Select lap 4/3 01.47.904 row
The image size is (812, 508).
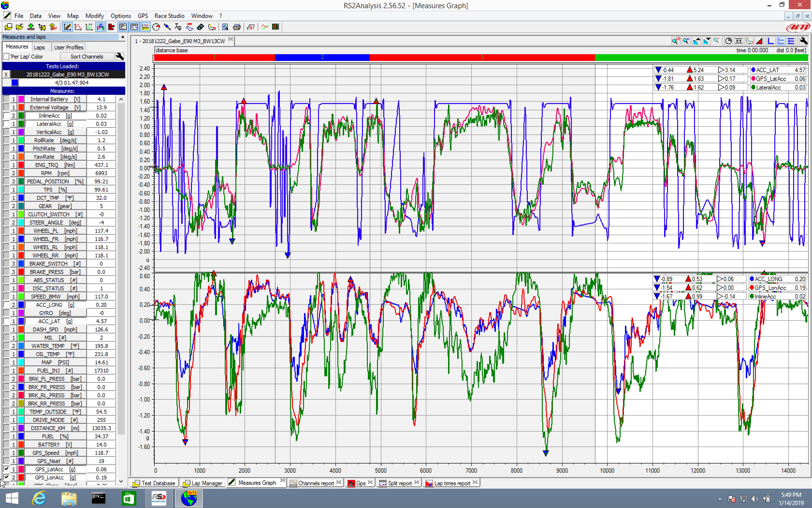click(72, 82)
